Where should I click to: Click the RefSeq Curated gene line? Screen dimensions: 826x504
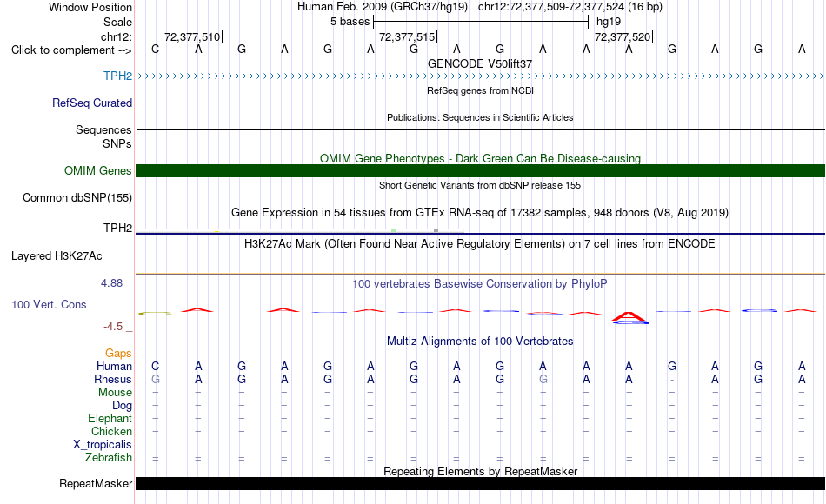481,103
